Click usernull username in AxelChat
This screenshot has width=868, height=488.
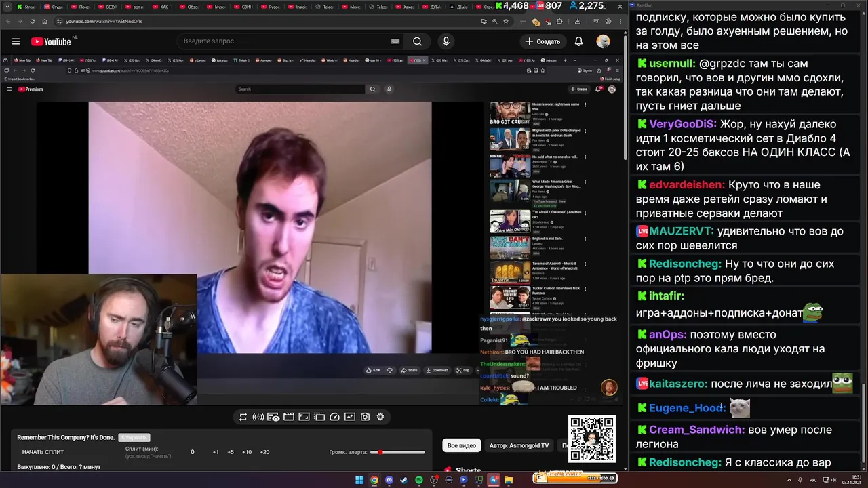pyautogui.click(x=672, y=64)
